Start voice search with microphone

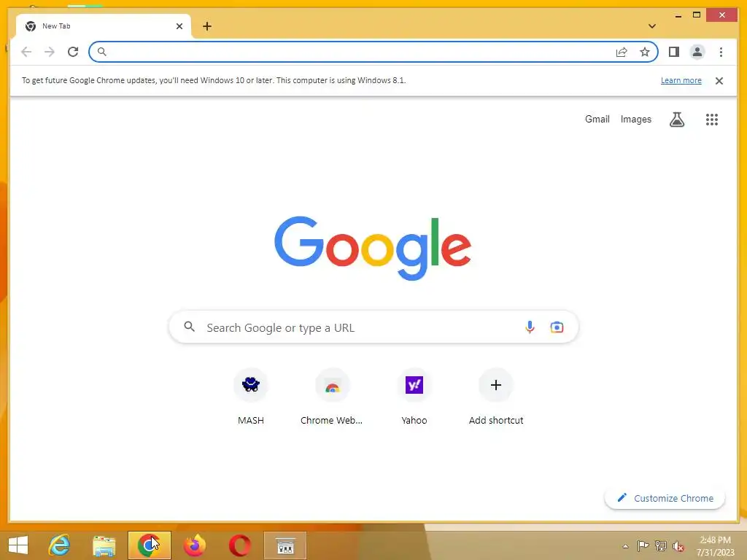[x=530, y=327]
